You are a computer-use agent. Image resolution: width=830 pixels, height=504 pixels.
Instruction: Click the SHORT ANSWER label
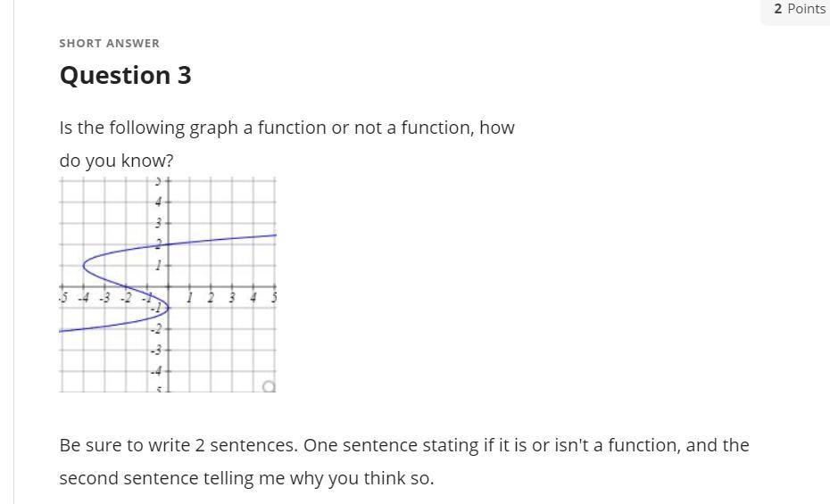tap(109, 44)
